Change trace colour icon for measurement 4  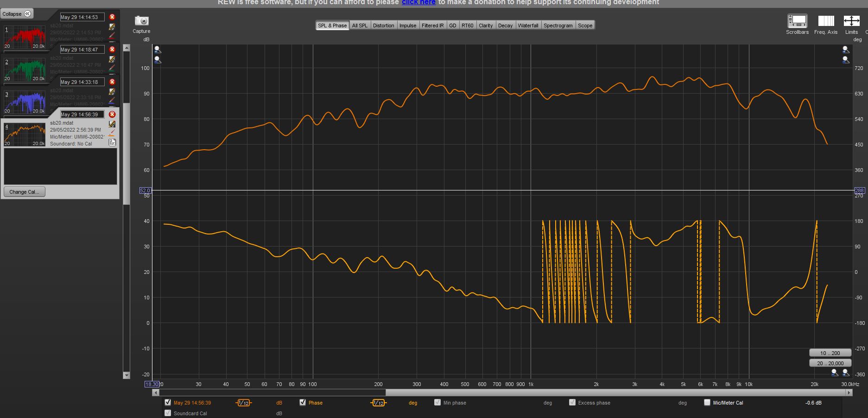tap(112, 133)
